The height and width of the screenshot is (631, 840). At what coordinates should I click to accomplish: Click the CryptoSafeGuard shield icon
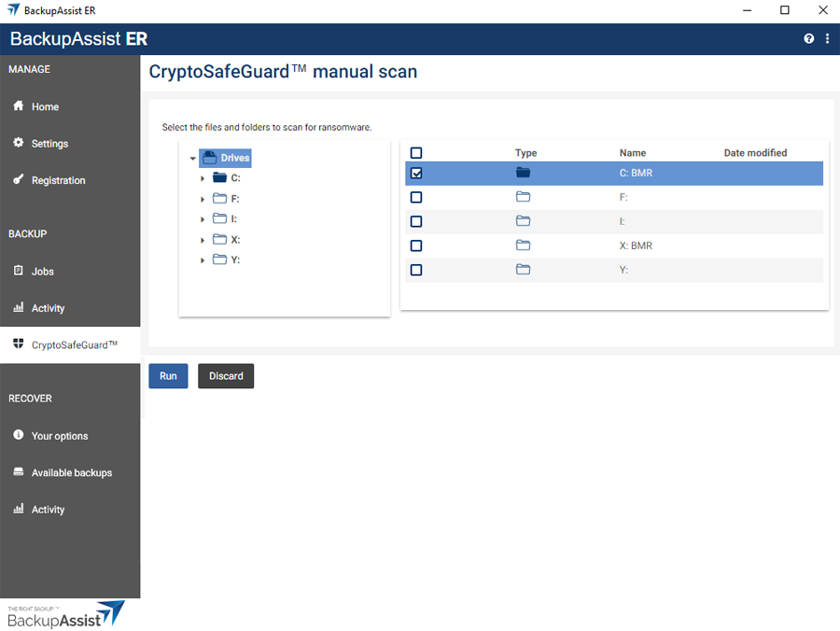19,344
